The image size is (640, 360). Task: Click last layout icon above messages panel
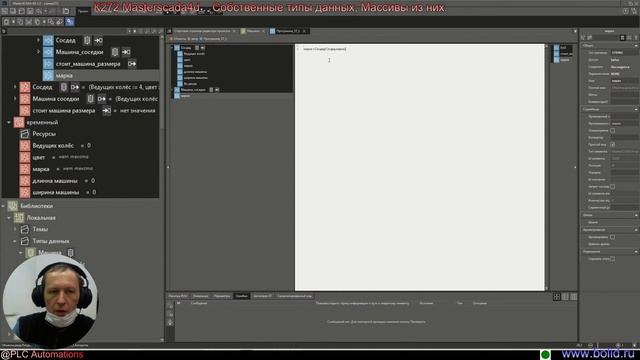coord(573,297)
